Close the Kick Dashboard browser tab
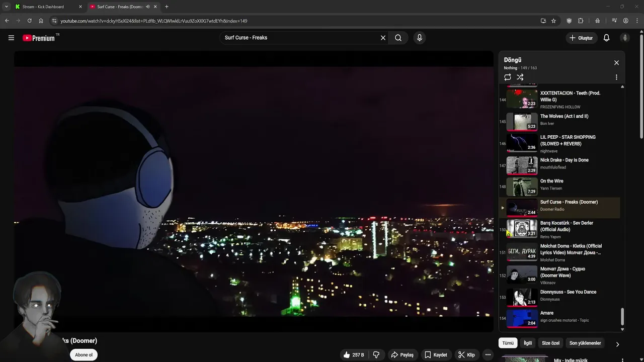 [x=80, y=7]
